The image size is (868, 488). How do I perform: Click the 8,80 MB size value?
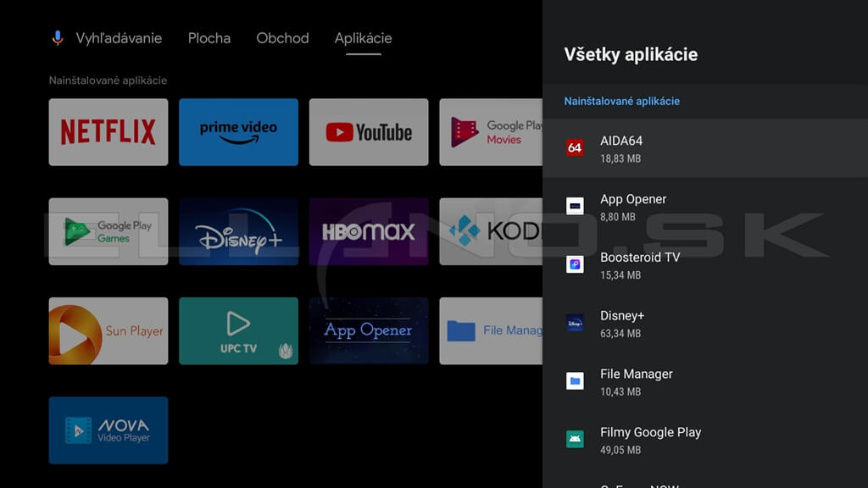click(618, 217)
